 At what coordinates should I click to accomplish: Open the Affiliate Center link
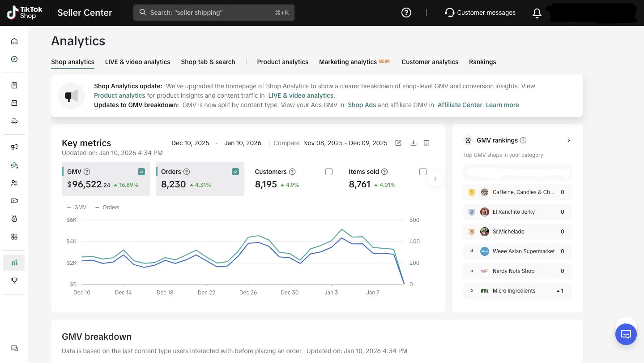pos(460,105)
